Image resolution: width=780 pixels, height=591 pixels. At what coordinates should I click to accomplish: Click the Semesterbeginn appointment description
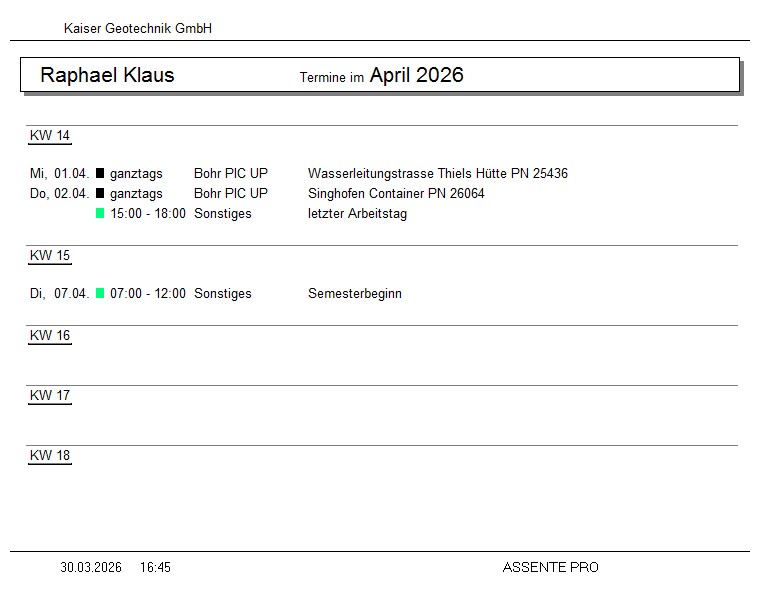tap(354, 294)
